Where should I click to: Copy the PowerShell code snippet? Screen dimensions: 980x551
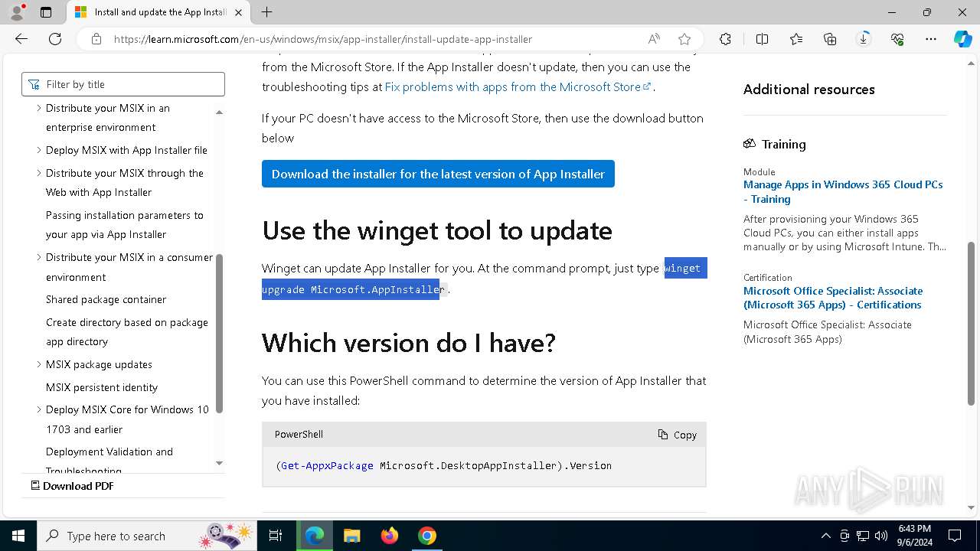coord(678,435)
